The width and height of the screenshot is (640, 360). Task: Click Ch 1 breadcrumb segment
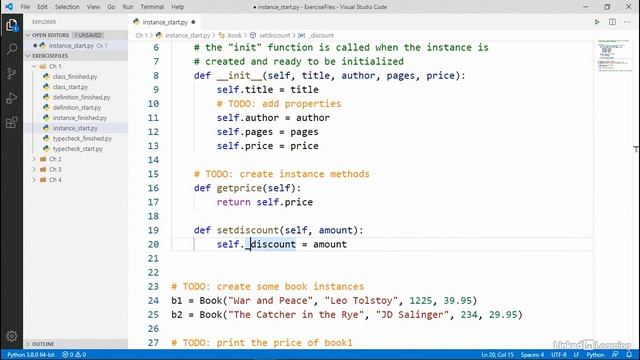click(x=141, y=36)
